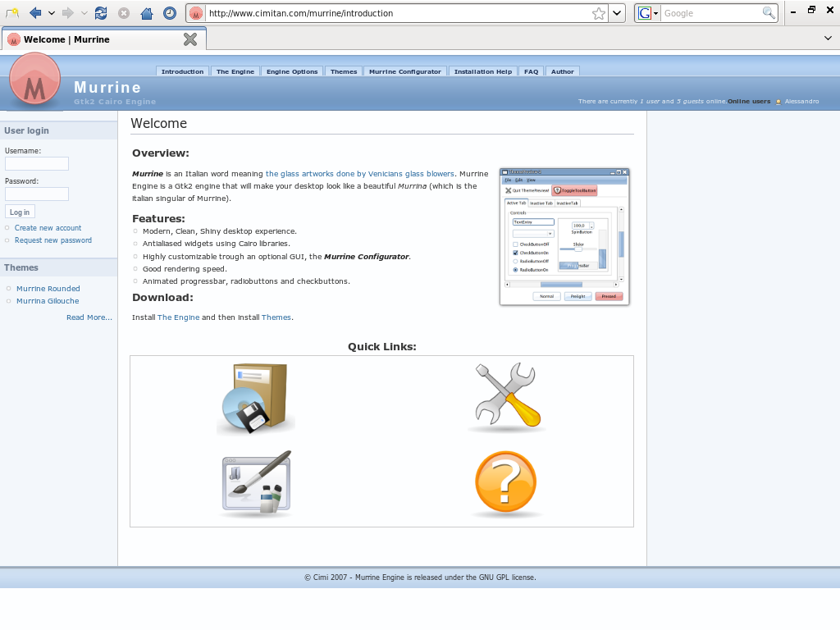
Task: Click the user icon beside Alessandro
Action: (x=778, y=101)
